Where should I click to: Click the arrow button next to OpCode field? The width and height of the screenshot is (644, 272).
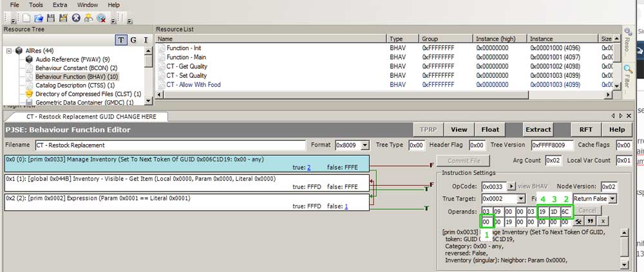[512, 186]
